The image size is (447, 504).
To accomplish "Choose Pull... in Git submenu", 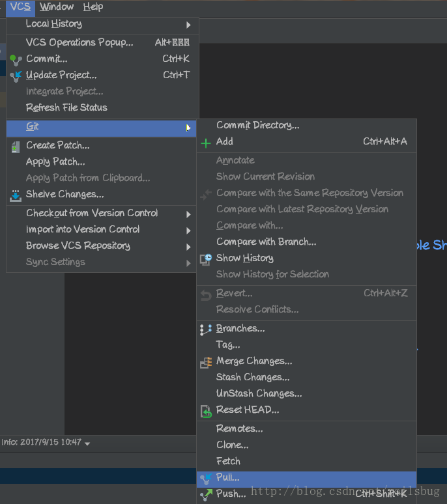I will (x=307, y=479).
